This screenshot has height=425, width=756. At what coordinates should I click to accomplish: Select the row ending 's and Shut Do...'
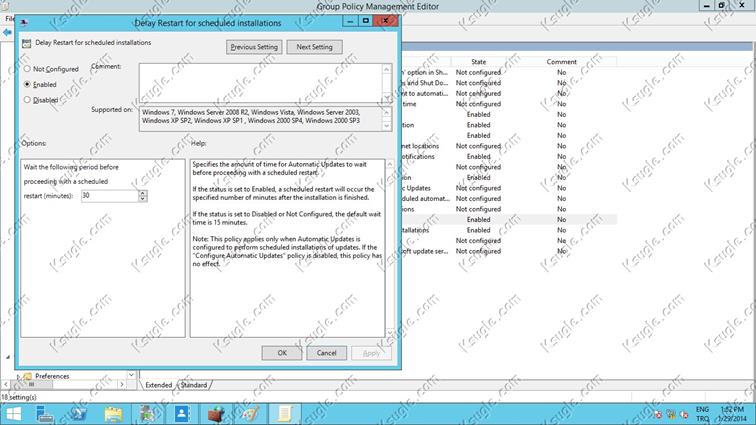point(509,83)
